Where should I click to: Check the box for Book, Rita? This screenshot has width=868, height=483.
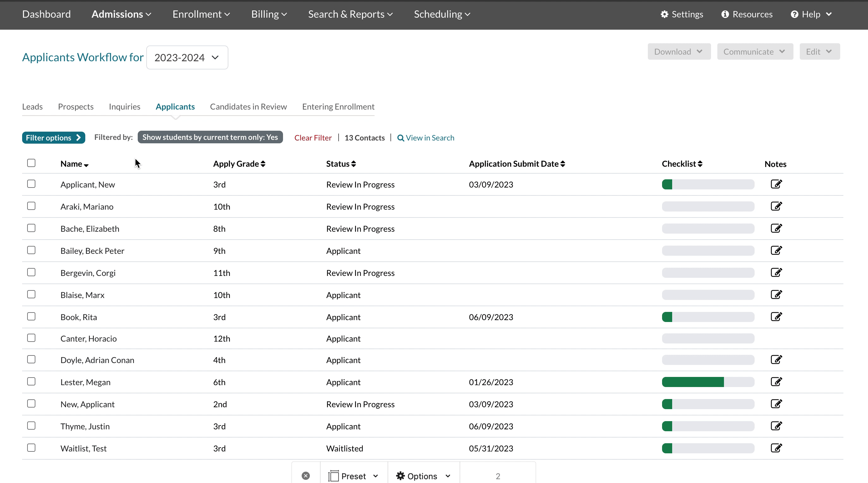(x=31, y=316)
